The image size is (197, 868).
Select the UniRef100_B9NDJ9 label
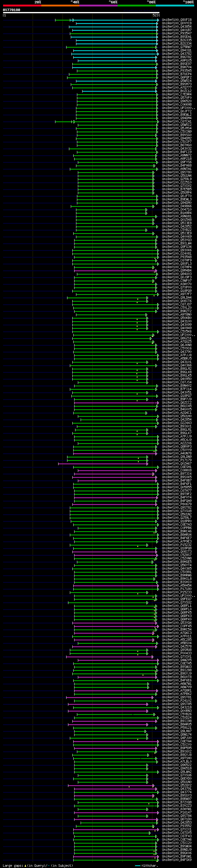176,850
